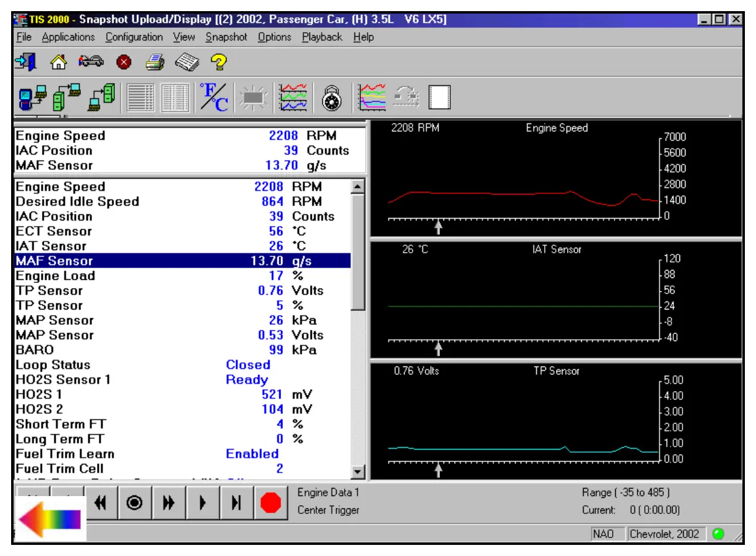Toggle the °F/°C temperature units button
The image size is (756, 556).
pyautogui.click(x=215, y=98)
